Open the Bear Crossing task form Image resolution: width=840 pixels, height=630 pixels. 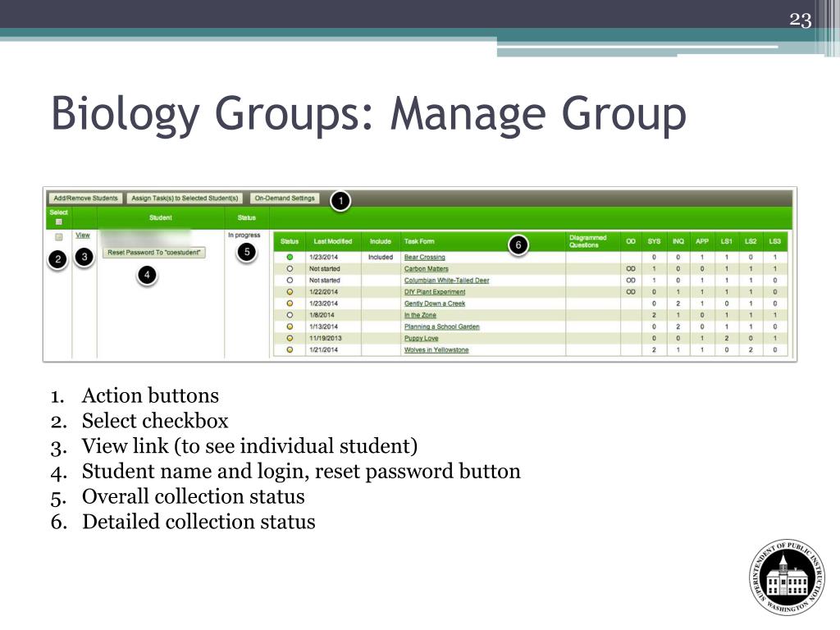[424, 257]
